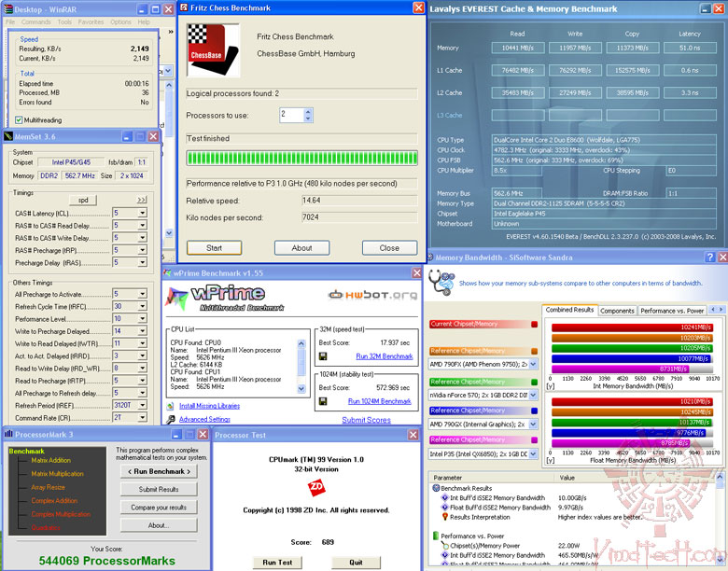Click the Results Interpretation pin icon
Viewport: 728px width, 571px height.
(445, 517)
